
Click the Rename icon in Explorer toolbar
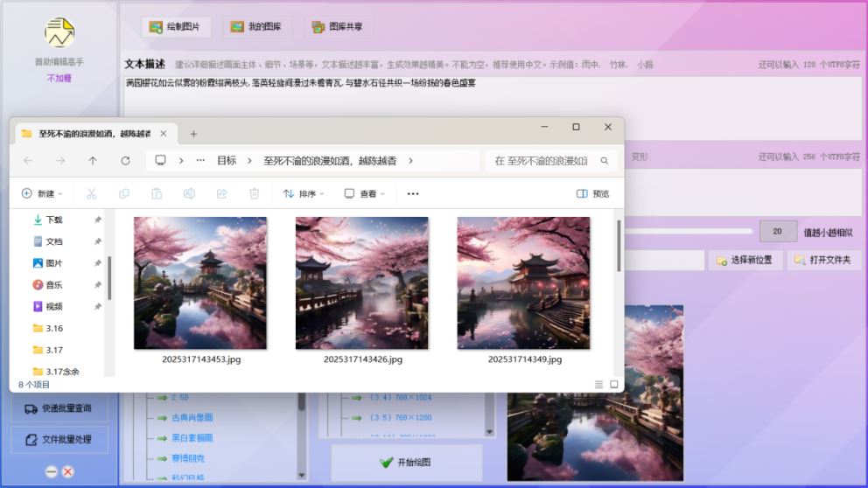189,193
